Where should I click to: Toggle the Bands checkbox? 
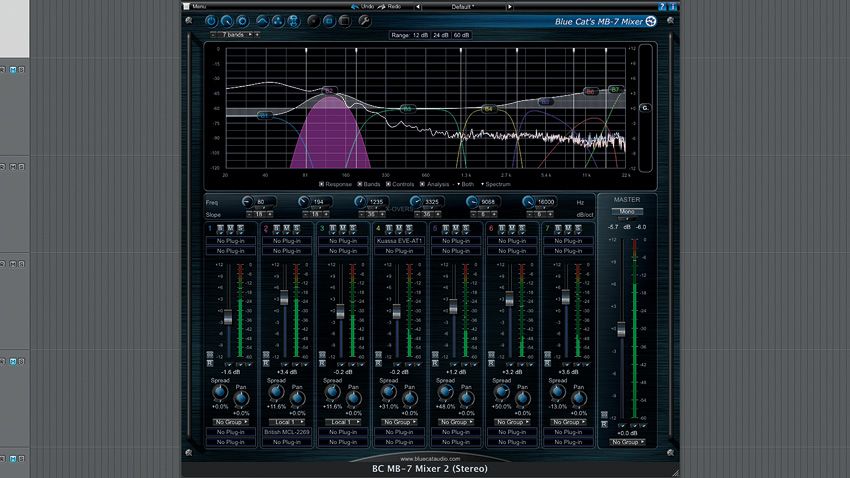[x=359, y=184]
